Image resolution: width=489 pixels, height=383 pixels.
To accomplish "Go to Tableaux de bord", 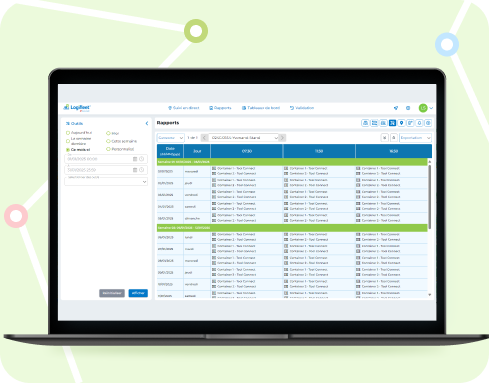I will click(x=261, y=108).
